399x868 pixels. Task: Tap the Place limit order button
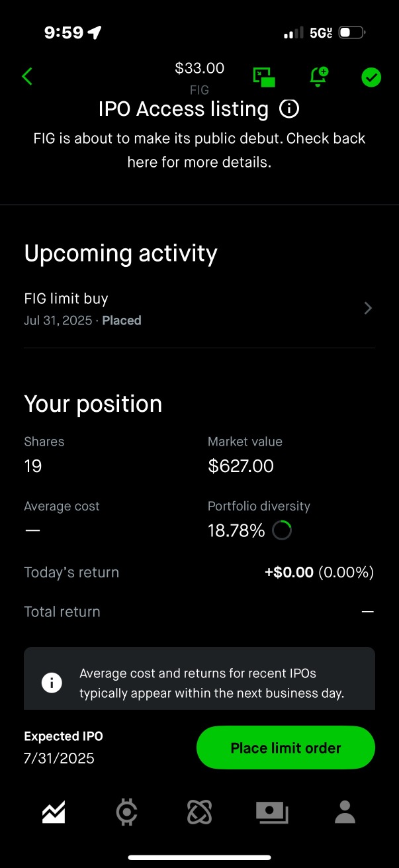pos(286,747)
